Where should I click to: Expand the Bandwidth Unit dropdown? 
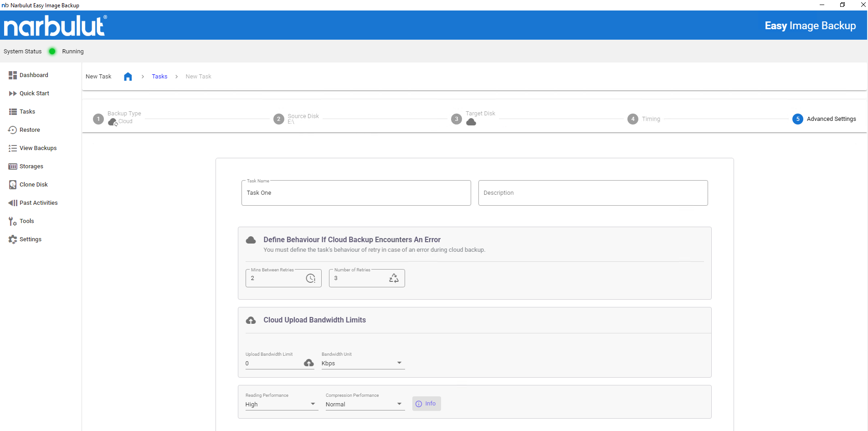tap(363, 363)
